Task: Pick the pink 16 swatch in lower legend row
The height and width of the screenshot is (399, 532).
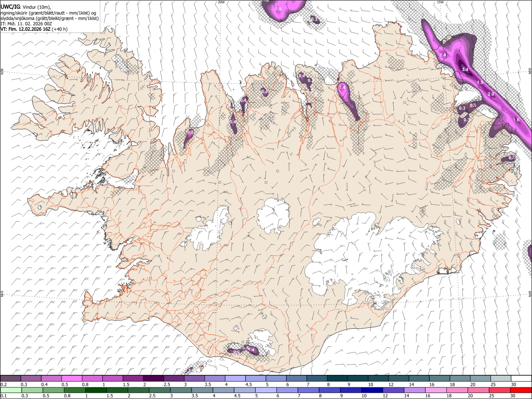Action: click(x=436, y=390)
